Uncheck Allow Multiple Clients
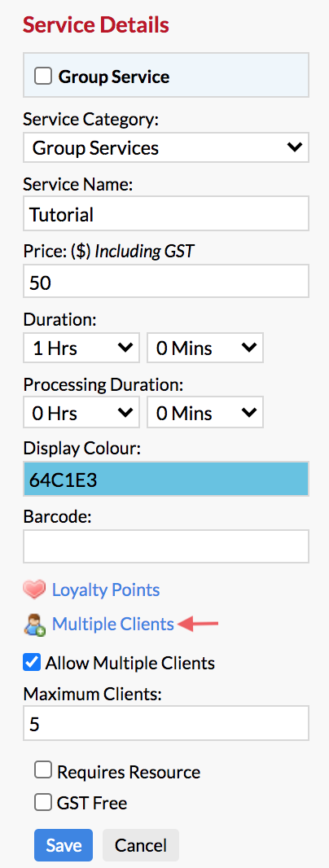Image resolution: width=329 pixels, height=868 pixels. 32,662
